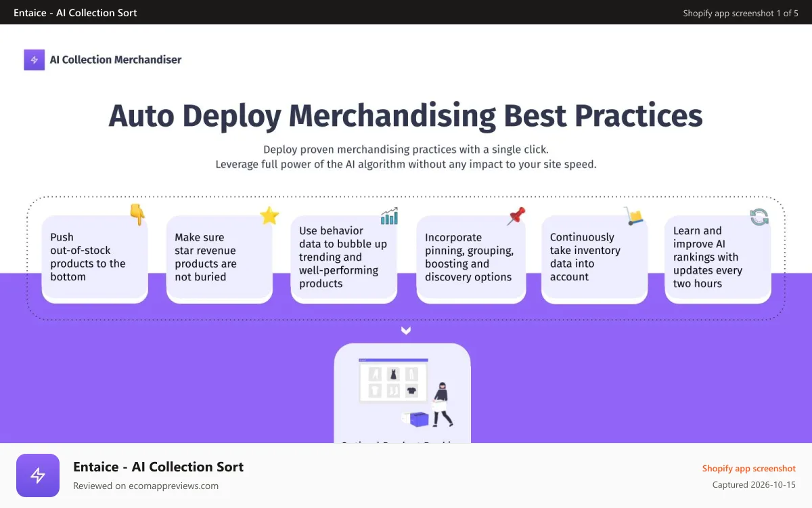The image size is (812, 508).
Task: Click the blue box in the illustration
Action: pos(419,419)
